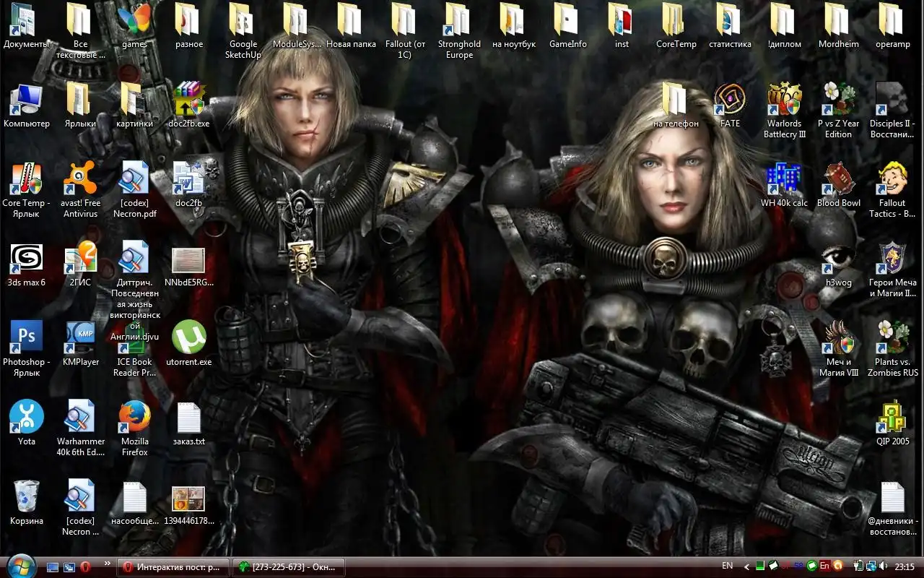The image size is (924, 578).
Task: Open the volume speaker tray icon
Action: (882, 566)
